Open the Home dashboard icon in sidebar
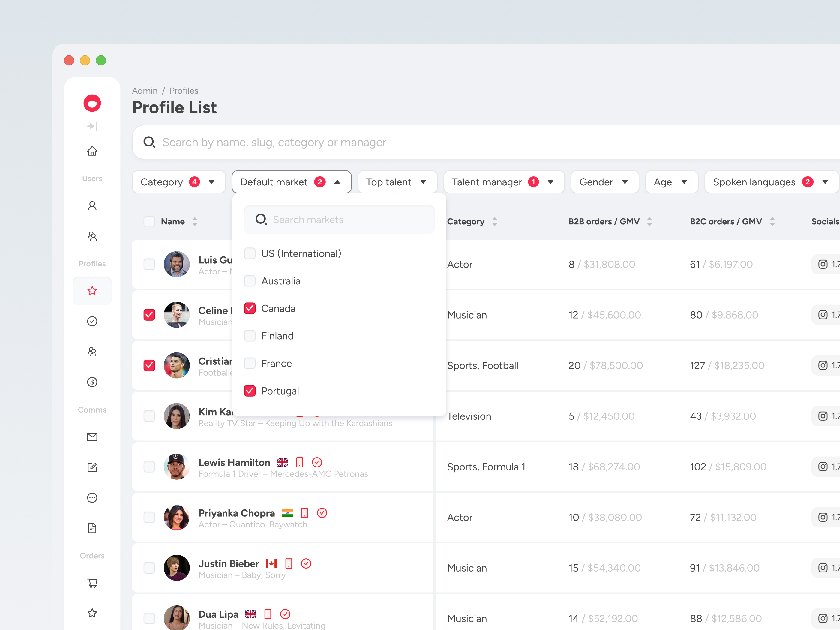The width and height of the screenshot is (840, 630). click(x=92, y=151)
